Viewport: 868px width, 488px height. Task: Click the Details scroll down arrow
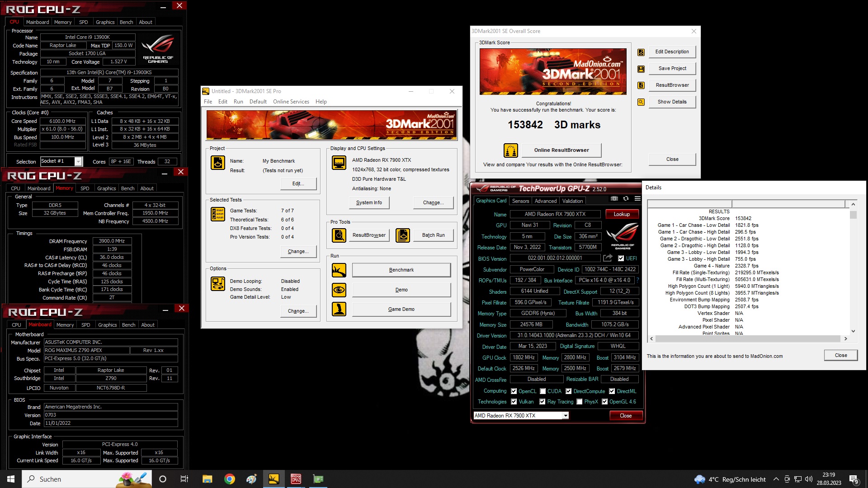tap(853, 331)
